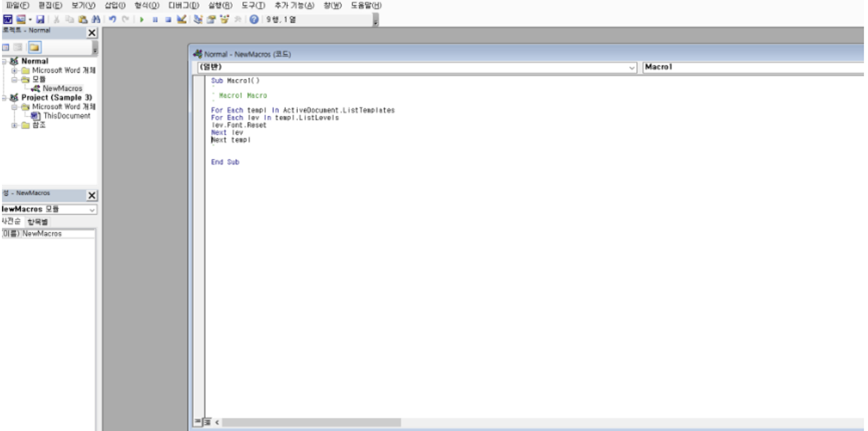This screenshot has height=431, width=868.
Task: Switch to the 사전순 tab
Action: coord(11,221)
